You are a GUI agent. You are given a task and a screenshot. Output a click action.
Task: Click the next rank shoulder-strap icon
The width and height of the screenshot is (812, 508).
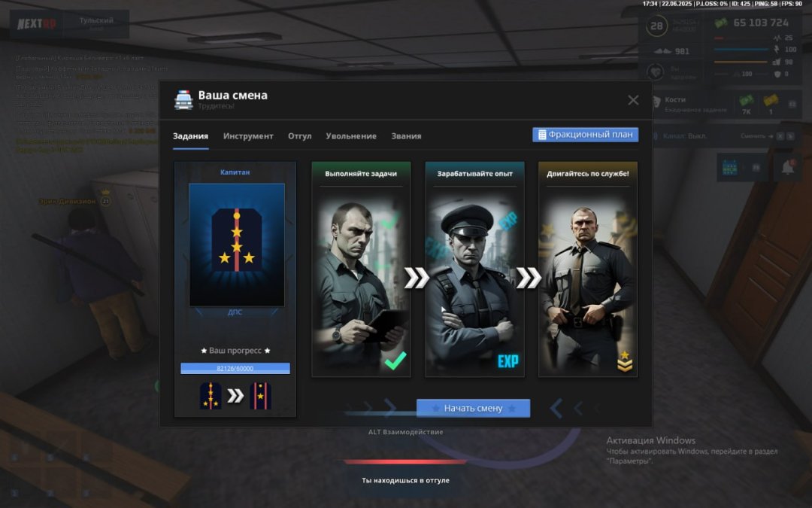(x=260, y=396)
